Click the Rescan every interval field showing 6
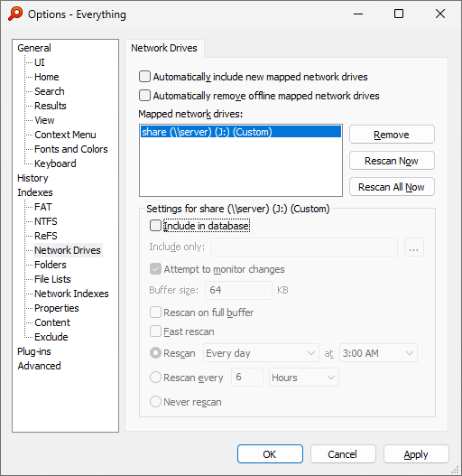This screenshot has width=462, height=476. point(247,377)
